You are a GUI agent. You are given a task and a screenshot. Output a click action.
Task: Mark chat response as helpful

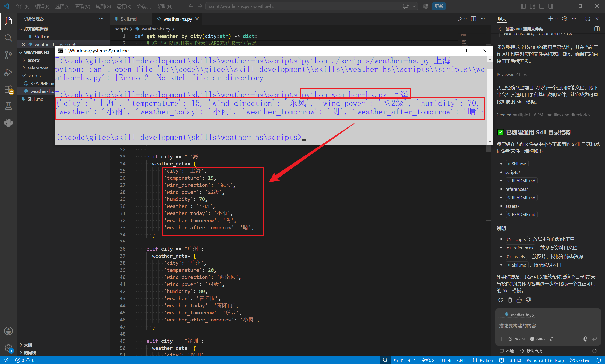(519, 300)
